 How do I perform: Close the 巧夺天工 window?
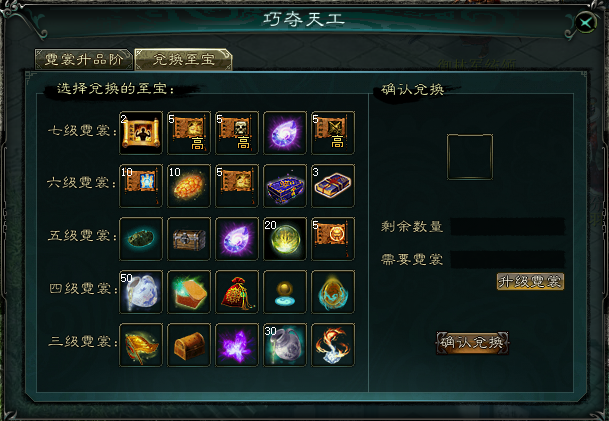586,23
